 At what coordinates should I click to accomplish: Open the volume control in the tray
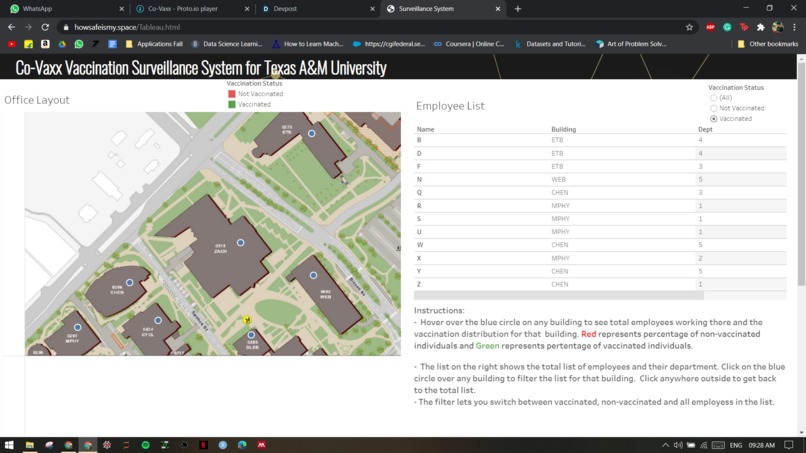click(678, 445)
